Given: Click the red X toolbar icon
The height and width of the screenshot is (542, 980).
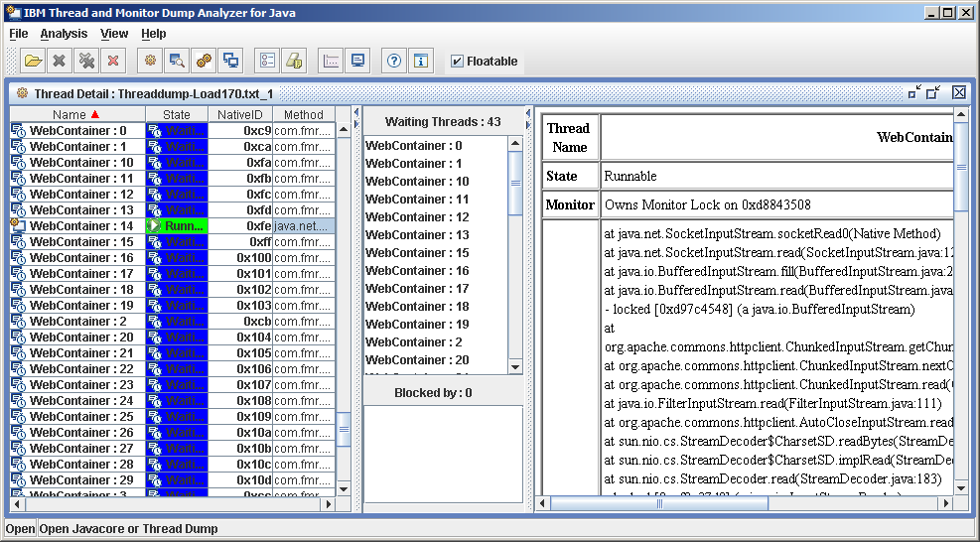Looking at the screenshot, I should [x=113, y=61].
